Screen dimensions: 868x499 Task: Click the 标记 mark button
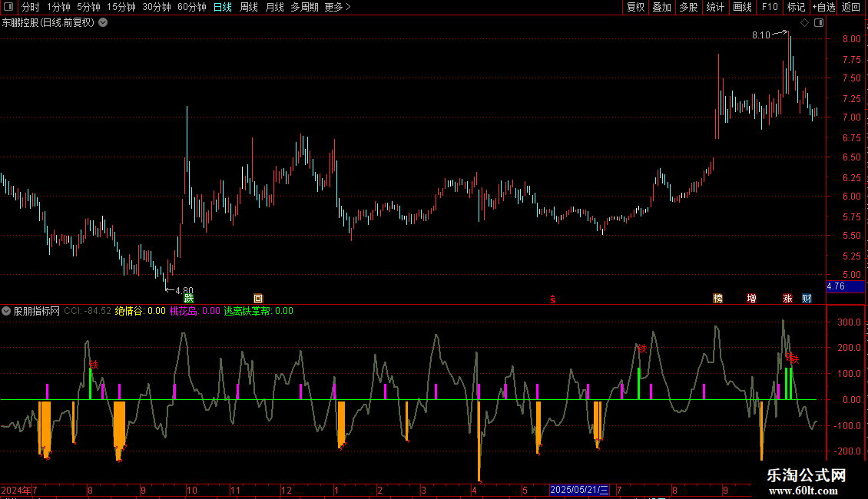click(796, 7)
